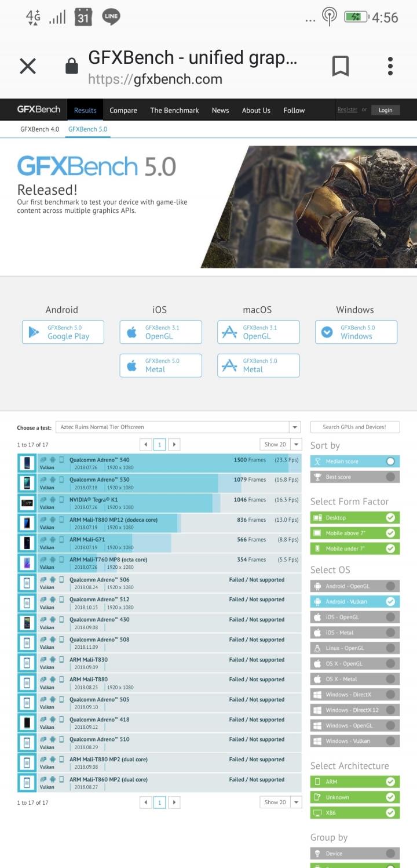
Task: Go to next page in top pager
Action: (x=174, y=445)
